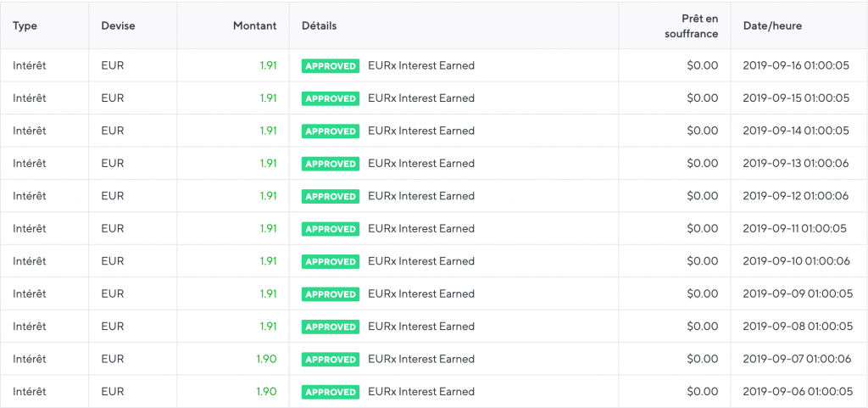Click the 2019-09-08 01:00:05 timestamp

tap(798, 327)
